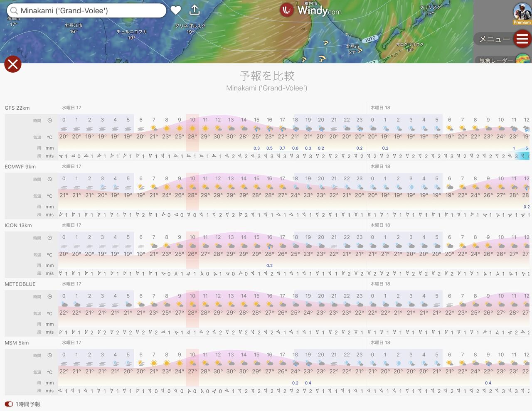Click the 1010 isobar pressure label
532x411 pixels.
pos(370,39)
